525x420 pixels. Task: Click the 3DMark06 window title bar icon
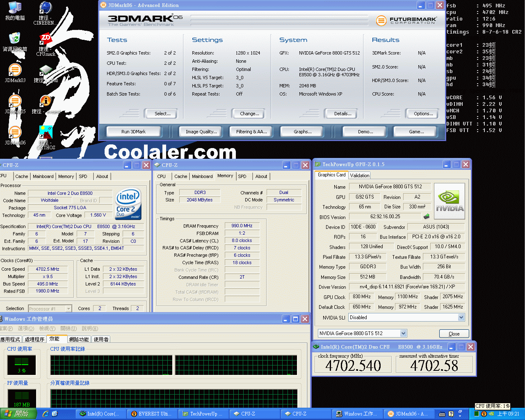[x=104, y=5]
